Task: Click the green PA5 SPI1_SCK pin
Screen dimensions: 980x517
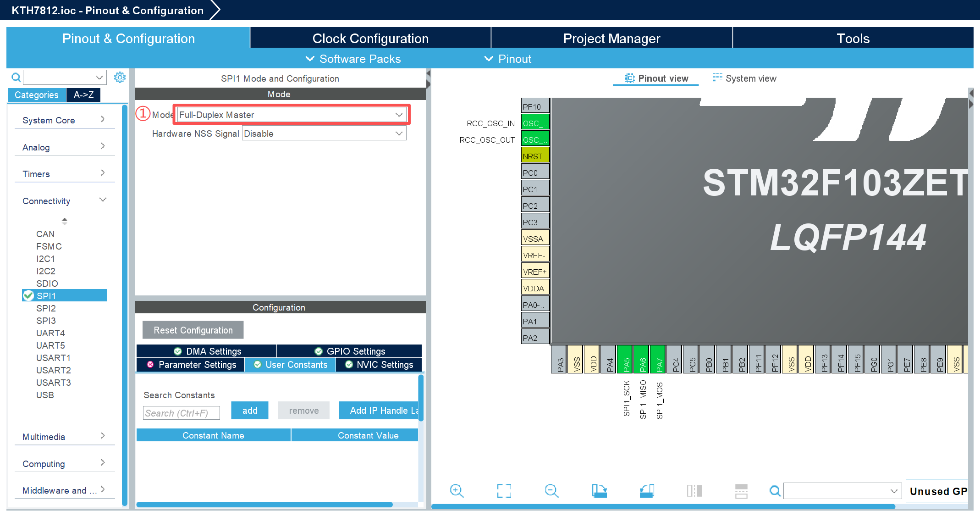Action: (x=626, y=359)
